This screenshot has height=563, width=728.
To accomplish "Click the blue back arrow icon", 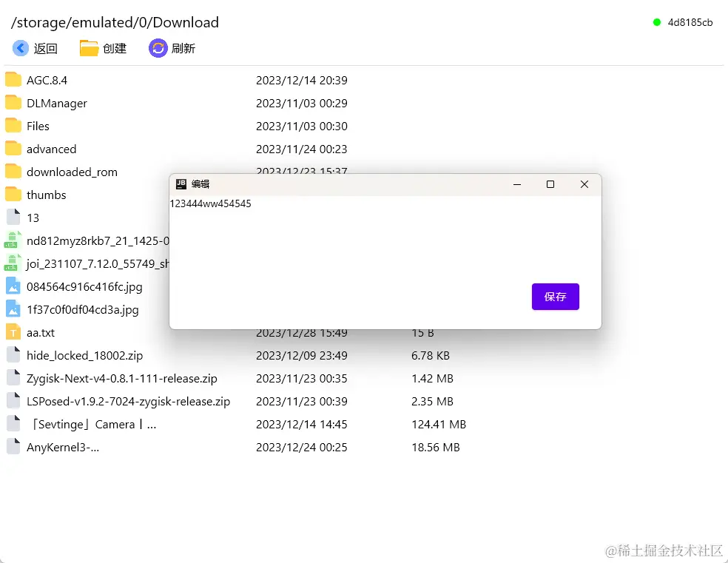I will tap(21, 48).
